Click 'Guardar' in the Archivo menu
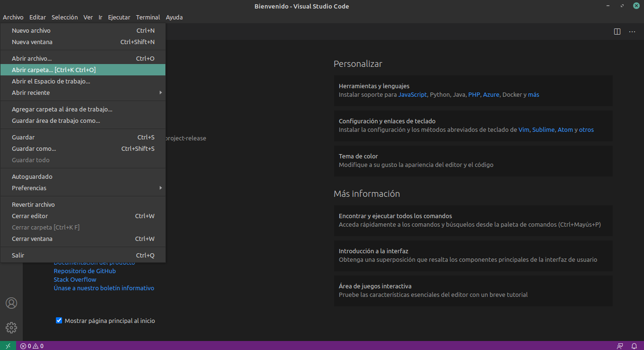Image resolution: width=644 pixels, height=350 pixels. tap(83, 137)
